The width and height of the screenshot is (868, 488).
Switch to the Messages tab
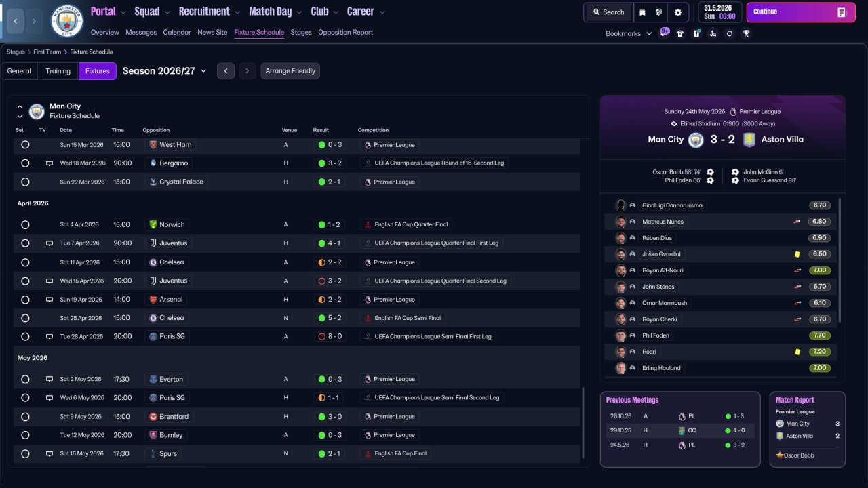click(141, 33)
